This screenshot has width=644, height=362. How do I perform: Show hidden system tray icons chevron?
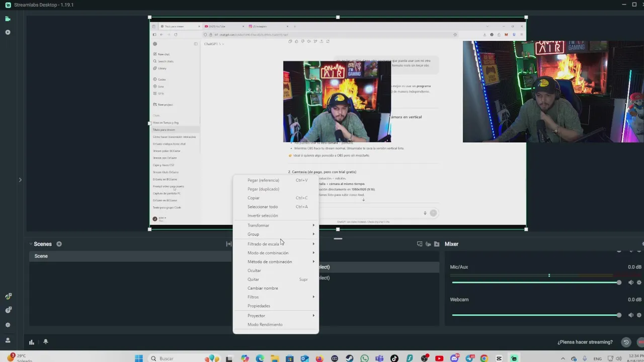[x=562, y=358]
